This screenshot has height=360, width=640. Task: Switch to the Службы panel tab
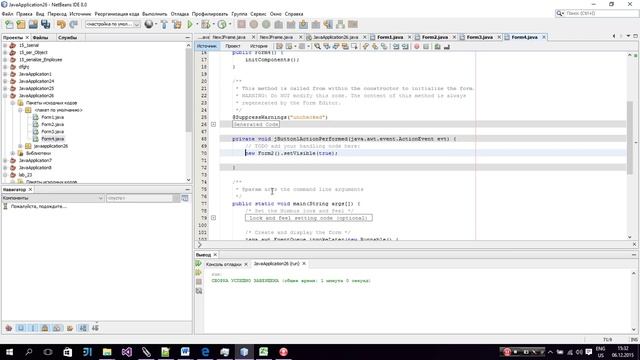coord(67,38)
